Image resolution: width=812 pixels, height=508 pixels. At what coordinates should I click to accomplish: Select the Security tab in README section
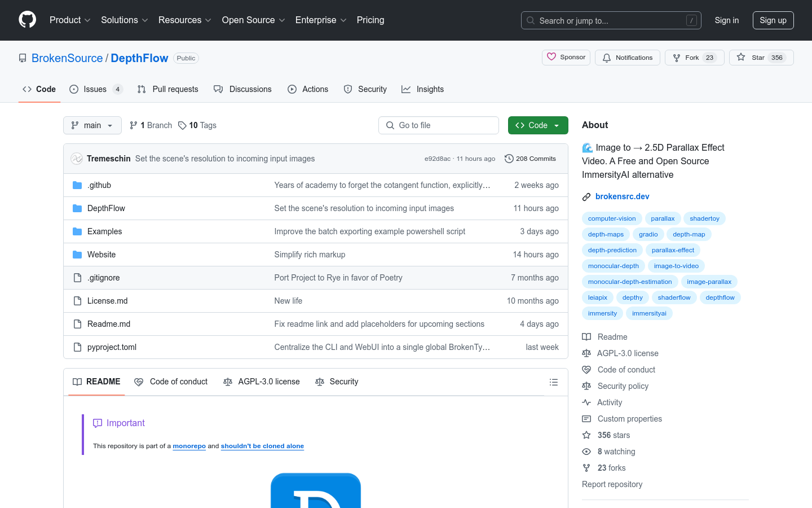tap(337, 382)
